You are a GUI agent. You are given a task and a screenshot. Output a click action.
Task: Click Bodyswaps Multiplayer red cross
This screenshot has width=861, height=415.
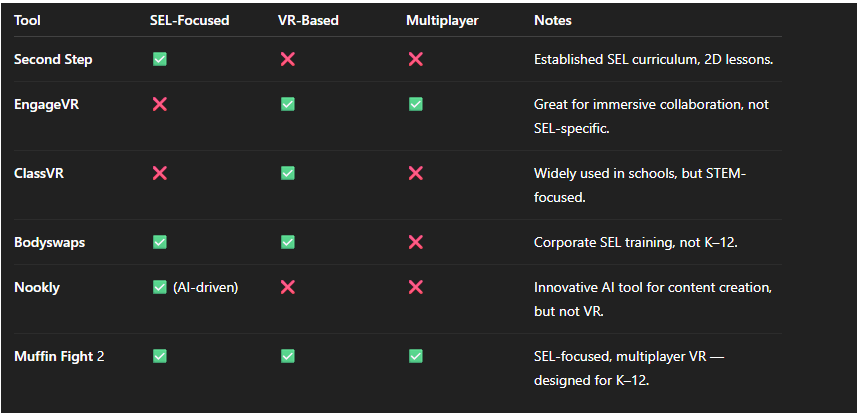click(x=416, y=243)
